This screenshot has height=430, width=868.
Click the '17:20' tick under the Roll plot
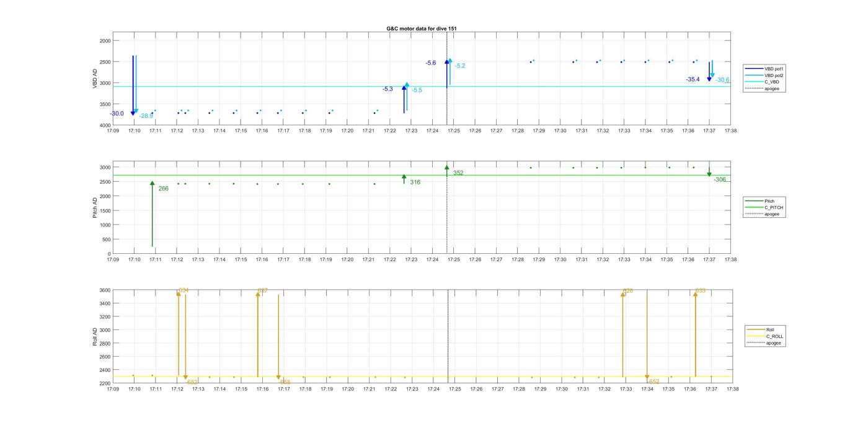(347, 389)
